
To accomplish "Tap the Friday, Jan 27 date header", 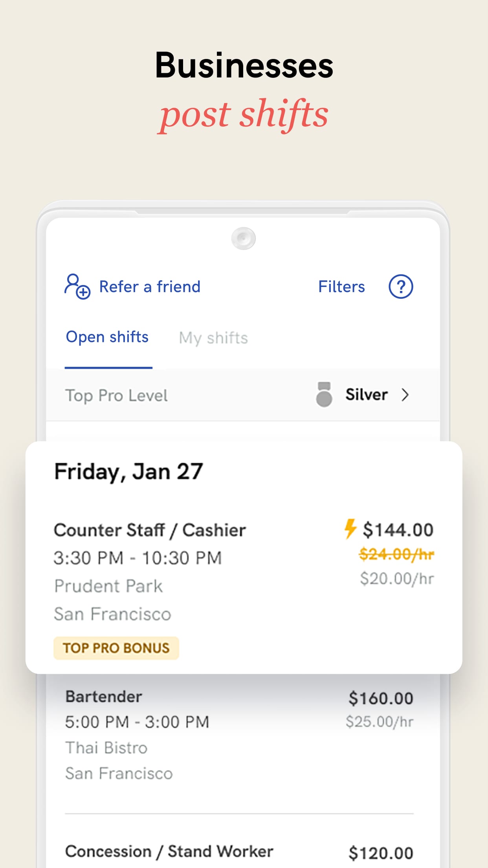I will [x=128, y=471].
